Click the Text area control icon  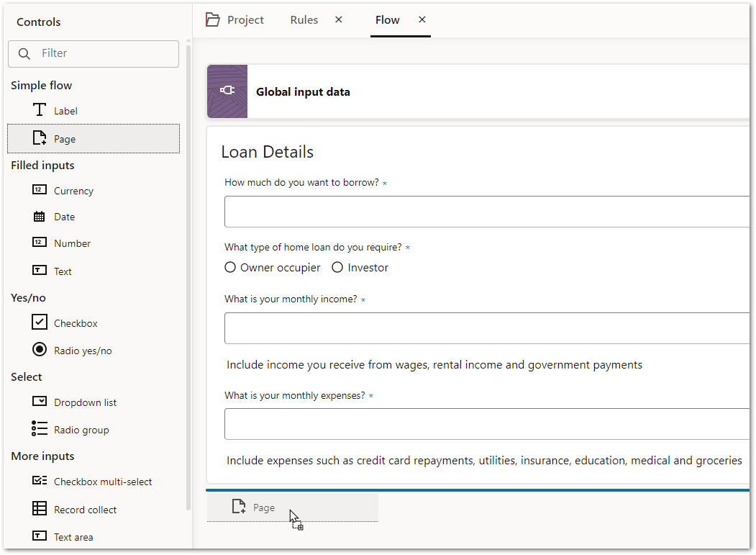tap(40, 536)
